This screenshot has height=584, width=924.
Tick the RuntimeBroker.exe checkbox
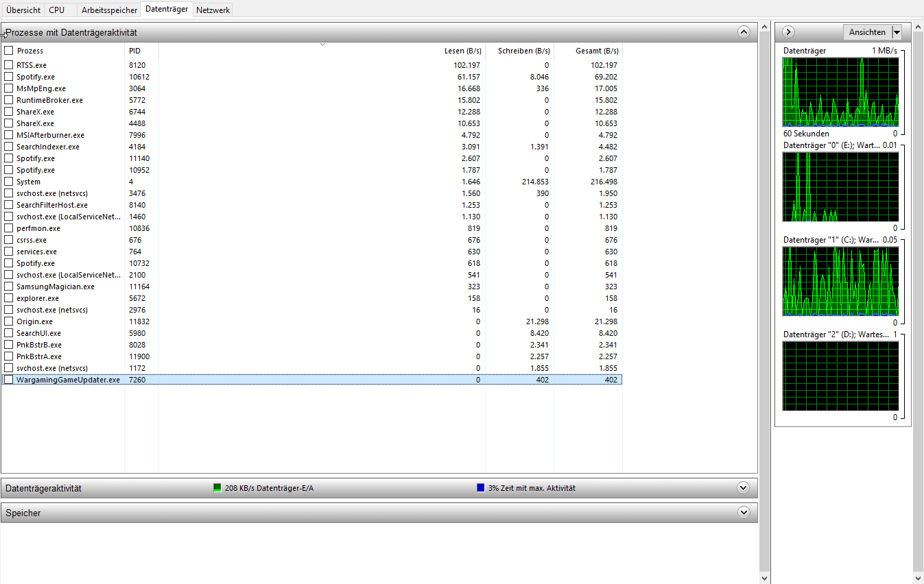pyautogui.click(x=9, y=100)
